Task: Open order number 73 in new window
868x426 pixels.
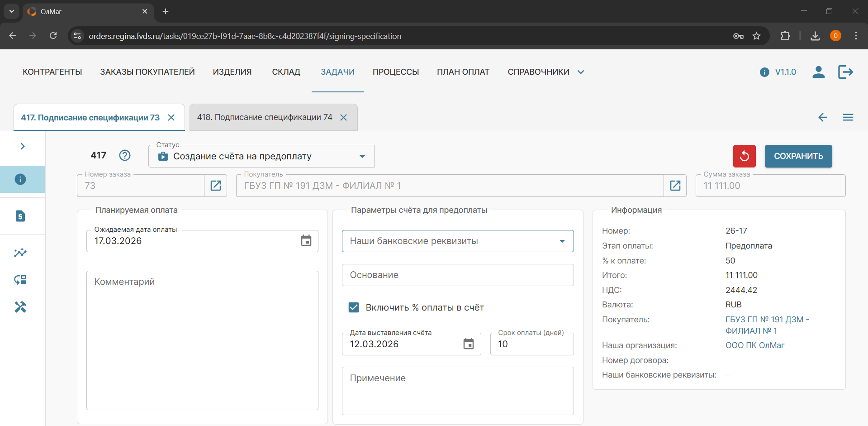Action: click(216, 186)
